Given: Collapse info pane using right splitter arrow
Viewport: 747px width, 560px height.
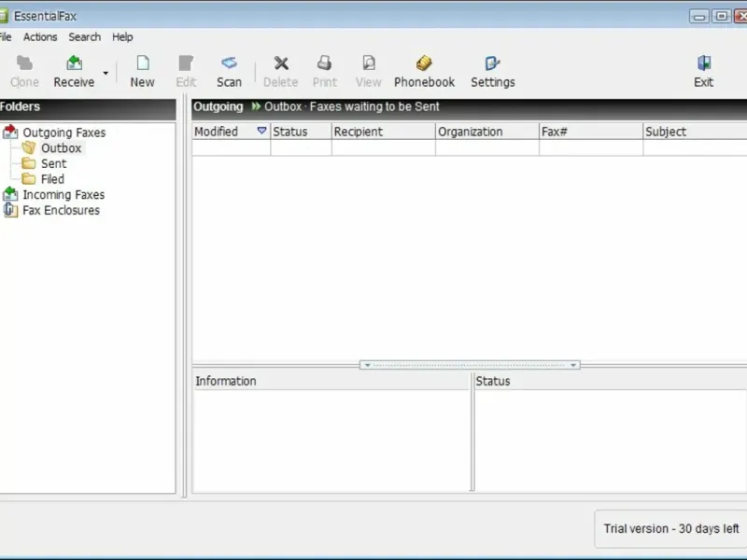Looking at the screenshot, I should 573,365.
